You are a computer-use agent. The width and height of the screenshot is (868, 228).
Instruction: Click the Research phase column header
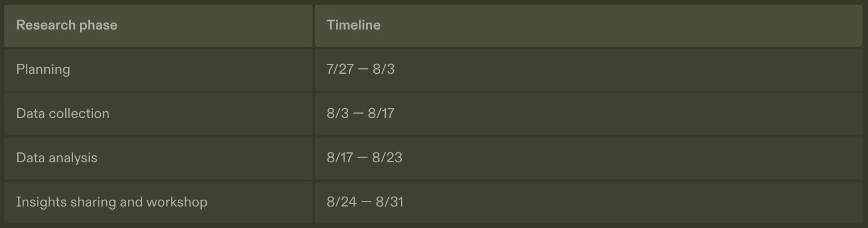158,26
